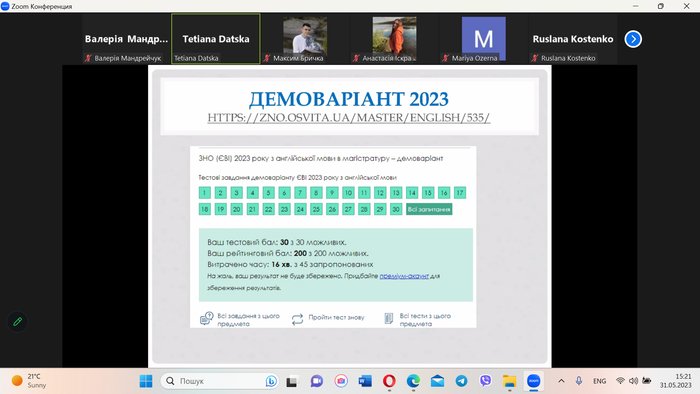Screen dimensions: 700x394
Task: Expand the hidden system tray icons chevron
Action: [561, 381]
